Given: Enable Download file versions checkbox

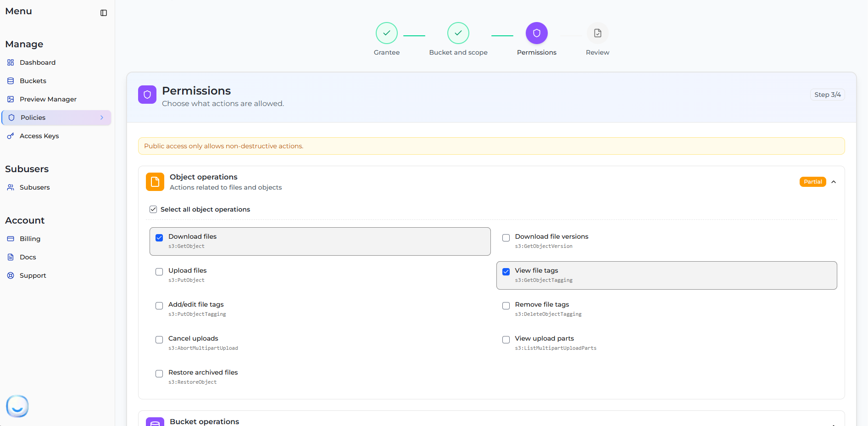Looking at the screenshot, I should [506, 238].
